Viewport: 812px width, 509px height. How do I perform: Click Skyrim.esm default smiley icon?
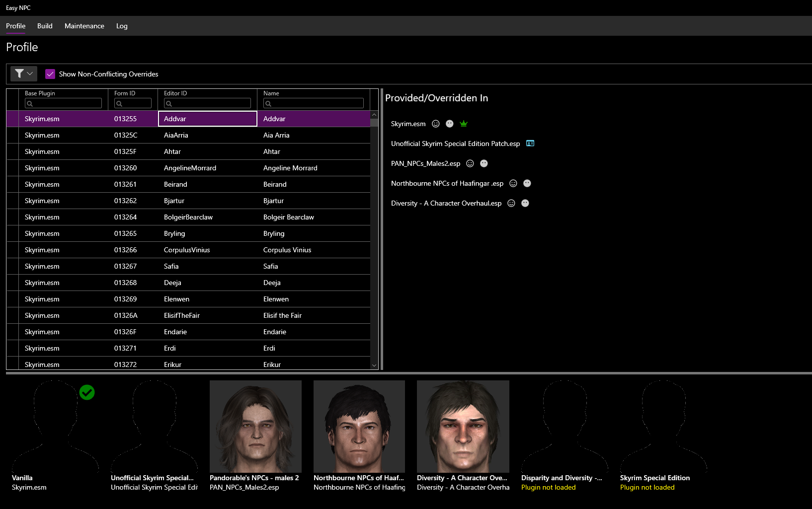click(436, 124)
